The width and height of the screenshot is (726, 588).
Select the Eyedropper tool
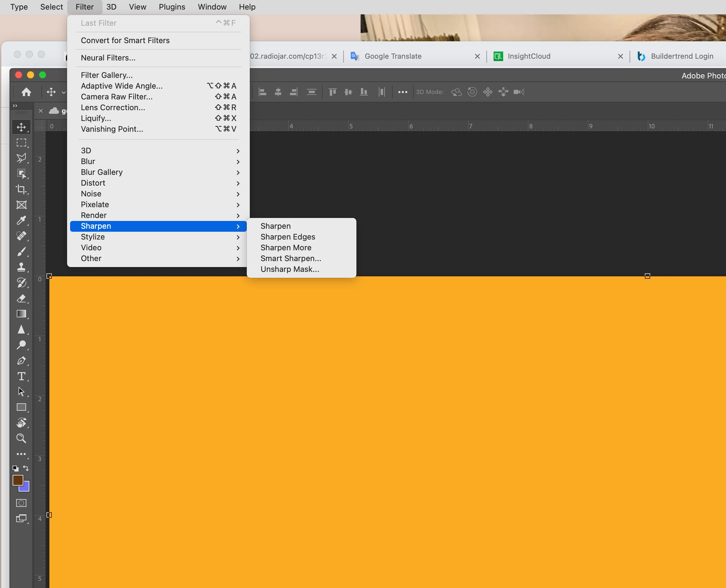click(21, 220)
